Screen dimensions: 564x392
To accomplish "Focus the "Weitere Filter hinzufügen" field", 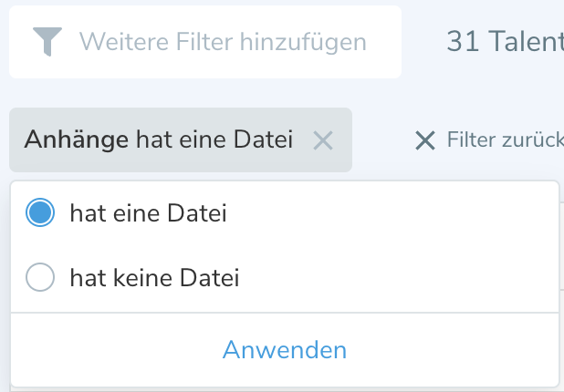I will pos(223,42).
